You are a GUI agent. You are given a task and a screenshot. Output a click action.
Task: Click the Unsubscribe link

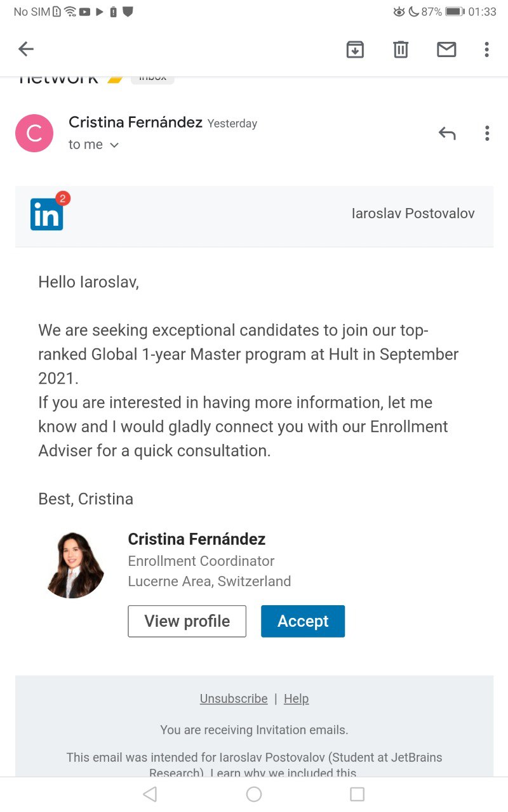[x=234, y=698]
